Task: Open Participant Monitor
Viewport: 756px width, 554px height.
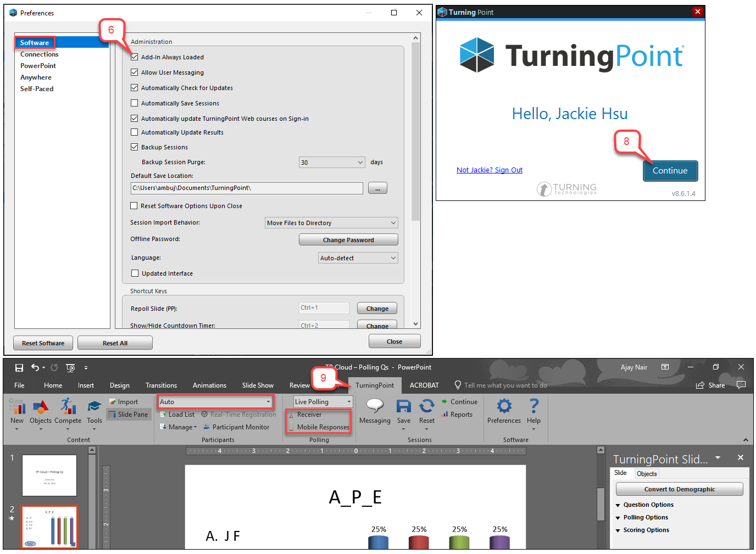Action: pyautogui.click(x=236, y=427)
